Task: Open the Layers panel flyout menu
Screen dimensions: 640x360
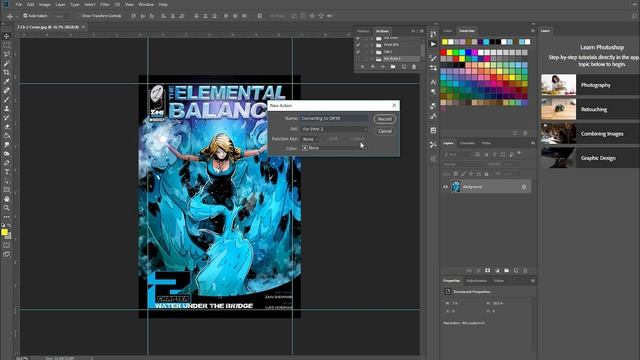Action: pos(533,143)
